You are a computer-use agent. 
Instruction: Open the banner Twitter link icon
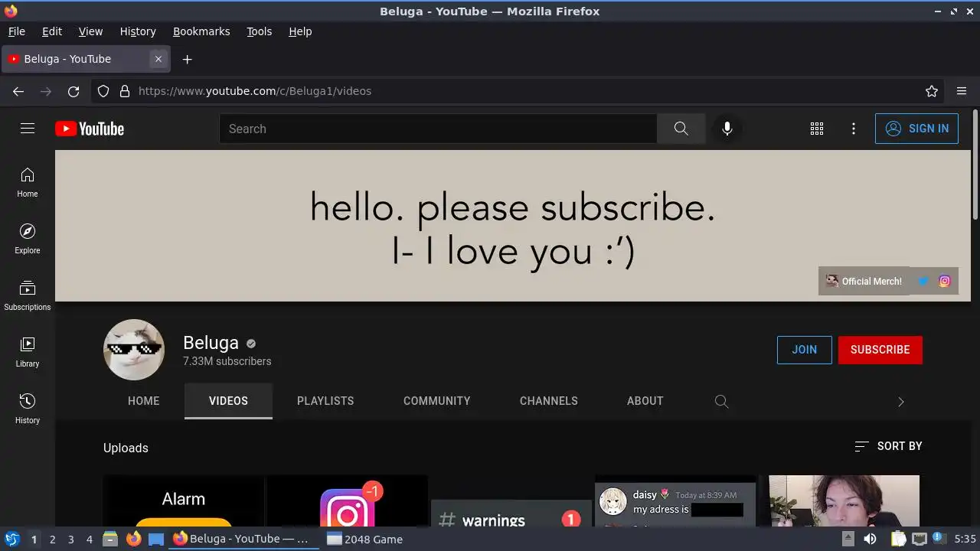923,281
